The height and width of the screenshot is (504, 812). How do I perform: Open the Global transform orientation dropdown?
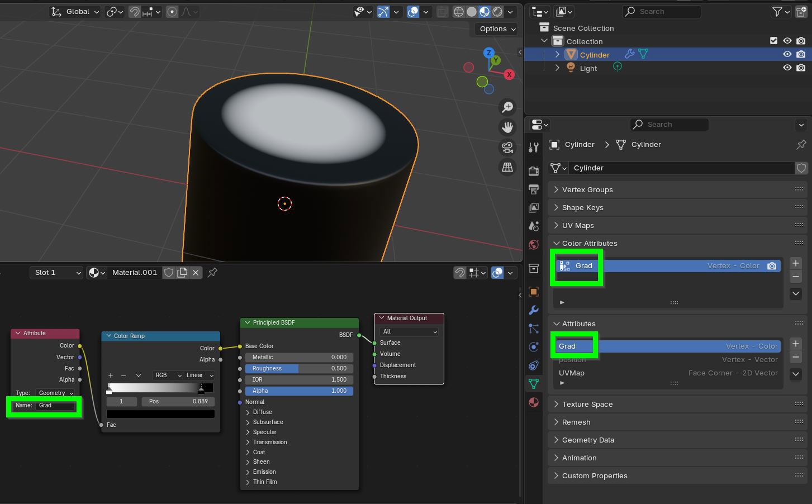click(75, 12)
